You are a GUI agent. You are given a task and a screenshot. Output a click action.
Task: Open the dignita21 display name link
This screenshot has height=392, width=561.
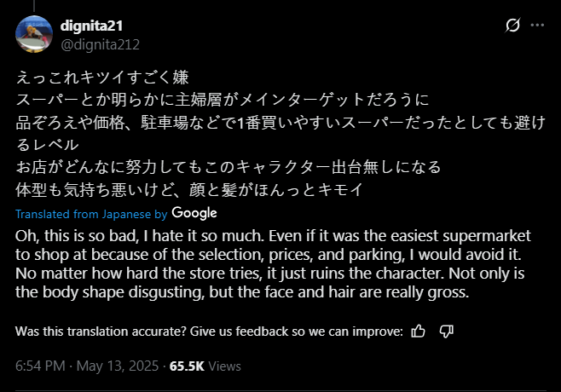pos(99,27)
